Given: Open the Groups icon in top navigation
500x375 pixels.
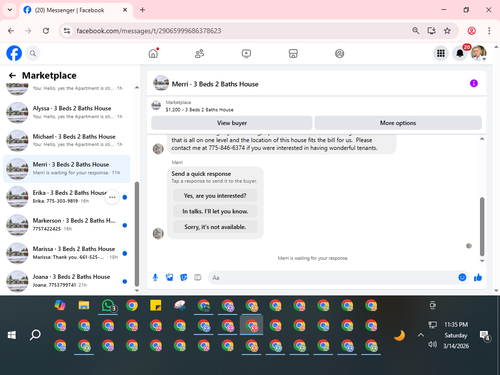Looking at the screenshot, I should [339, 53].
